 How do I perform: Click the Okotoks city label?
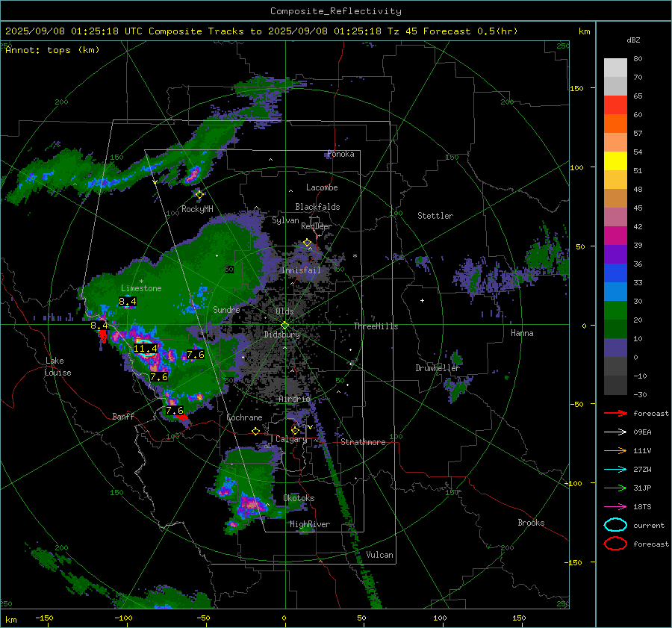299,498
